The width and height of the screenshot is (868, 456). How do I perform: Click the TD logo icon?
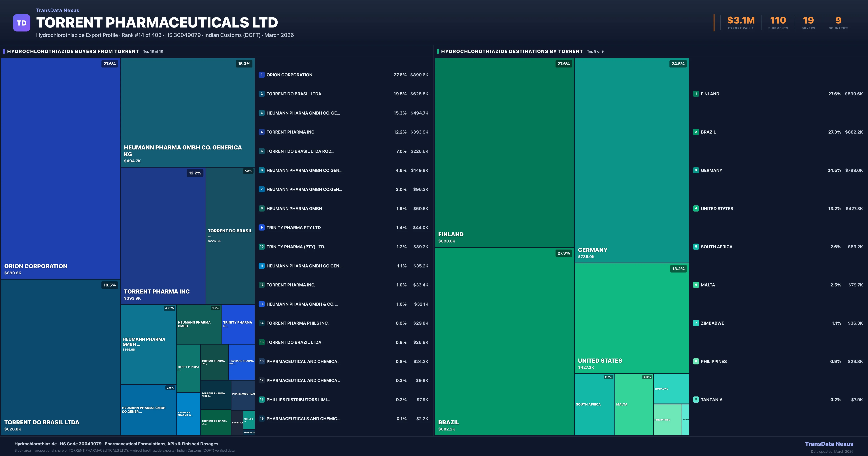pyautogui.click(x=22, y=23)
